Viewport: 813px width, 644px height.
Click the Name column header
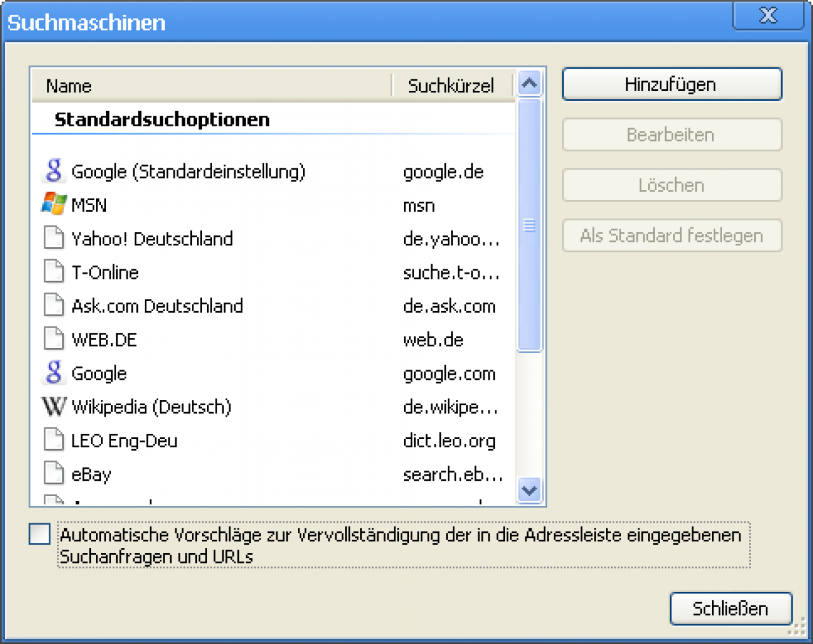(x=211, y=86)
